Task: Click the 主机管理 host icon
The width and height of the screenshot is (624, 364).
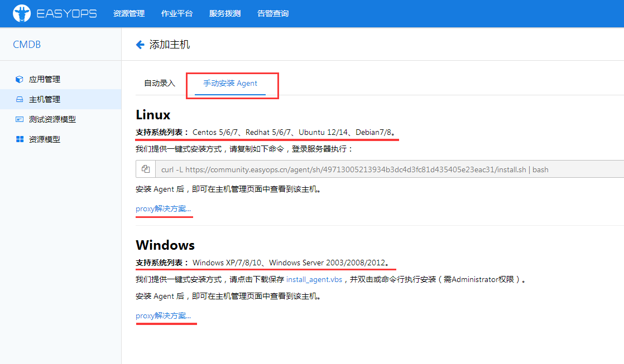Action: click(19, 99)
